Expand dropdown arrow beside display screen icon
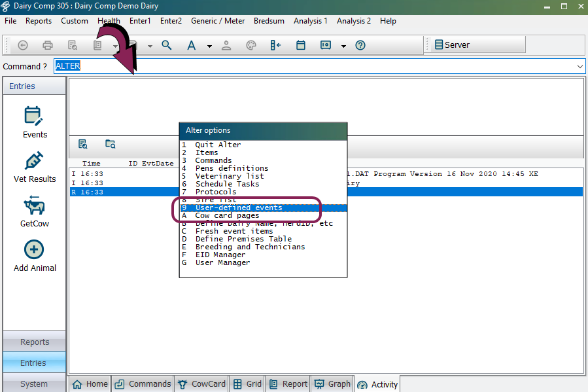Screen dimensions: 588x392 (x=343, y=46)
